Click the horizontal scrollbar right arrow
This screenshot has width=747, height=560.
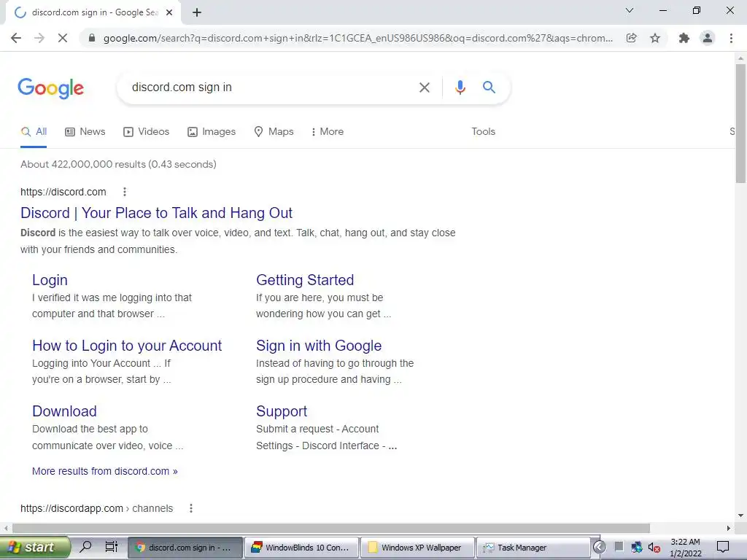729,528
